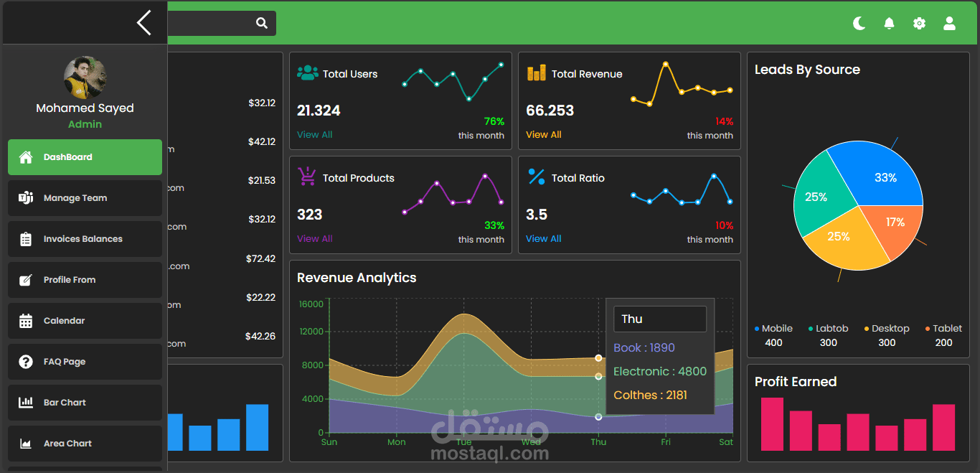Image resolution: width=980 pixels, height=473 pixels.
Task: Click View All under Total Revenue
Action: [544, 134]
